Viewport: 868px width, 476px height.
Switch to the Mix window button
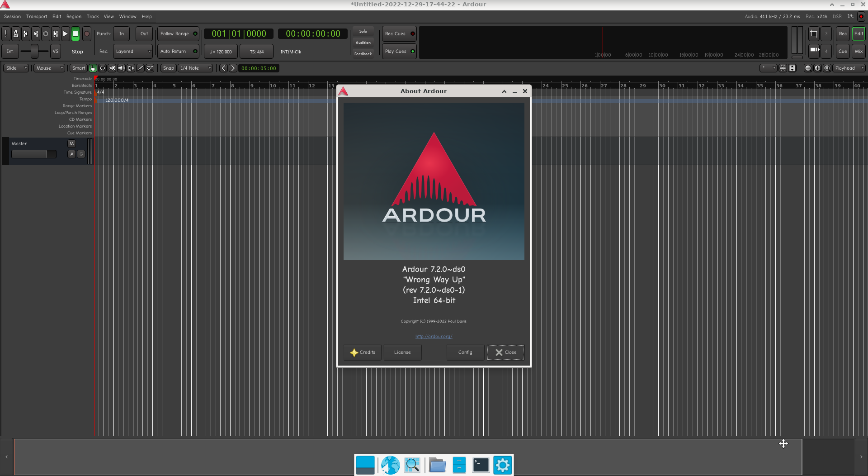pos(859,52)
